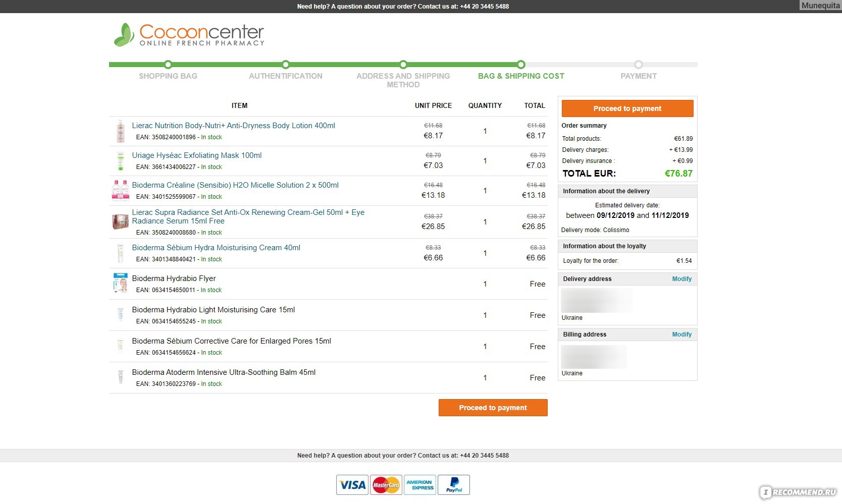Click Total products €61.89 value

(683, 139)
